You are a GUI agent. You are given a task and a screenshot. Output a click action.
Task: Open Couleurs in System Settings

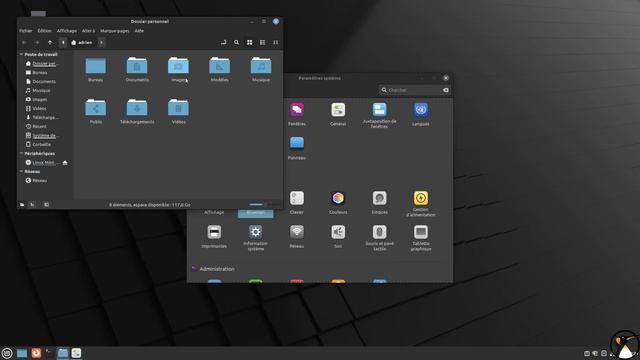338,202
